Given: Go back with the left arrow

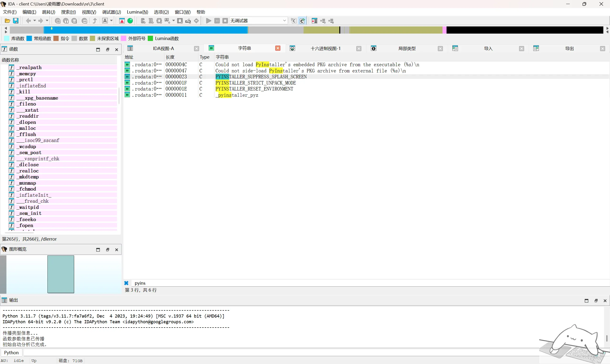Looking at the screenshot, I should [x=28, y=21].
